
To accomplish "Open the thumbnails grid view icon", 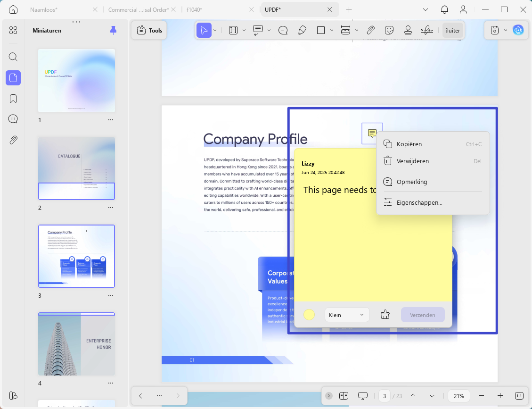I will click(x=13, y=31).
